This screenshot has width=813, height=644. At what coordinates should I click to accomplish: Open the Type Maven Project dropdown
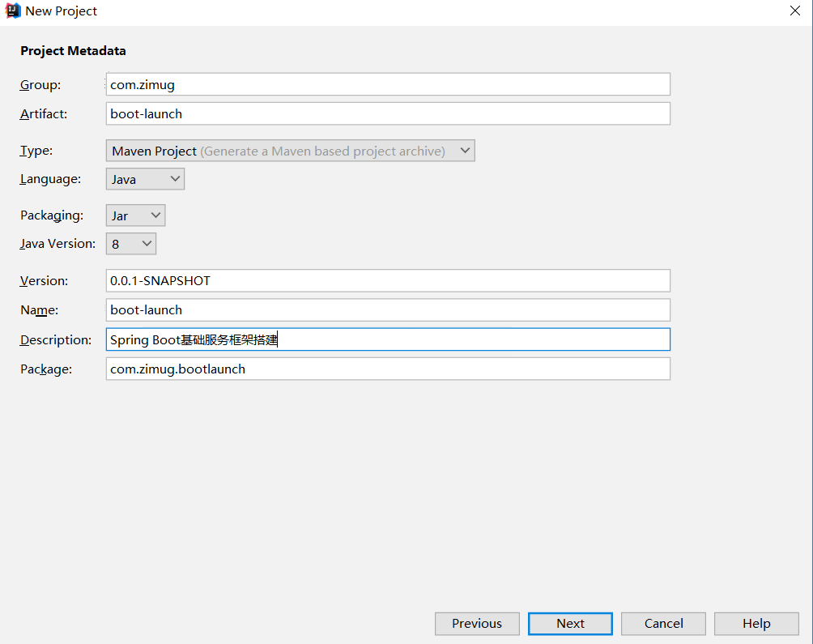pyautogui.click(x=290, y=151)
